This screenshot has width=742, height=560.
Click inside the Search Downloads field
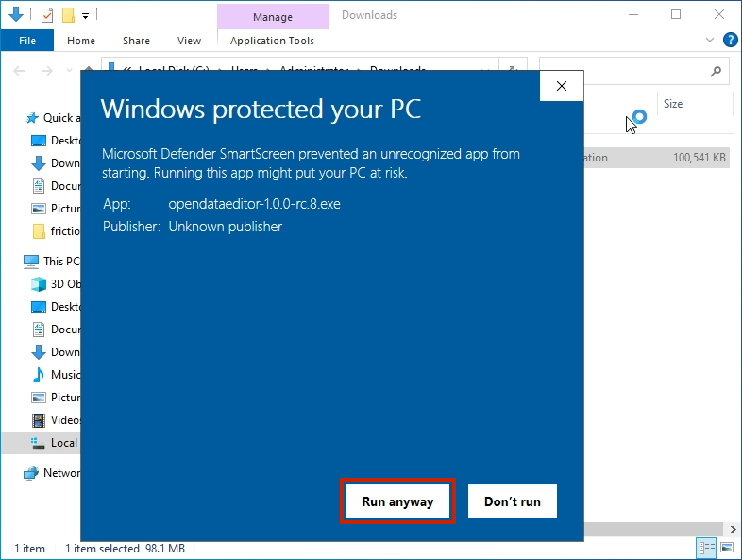634,71
